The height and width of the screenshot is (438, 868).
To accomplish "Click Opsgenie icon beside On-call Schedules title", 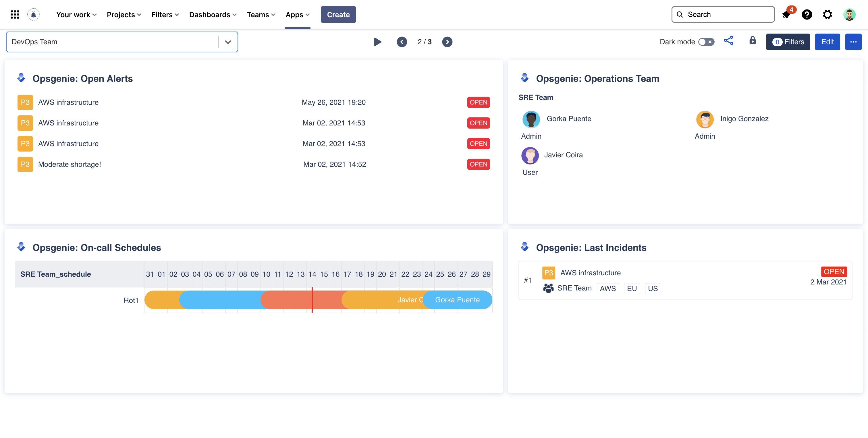I will (21, 247).
